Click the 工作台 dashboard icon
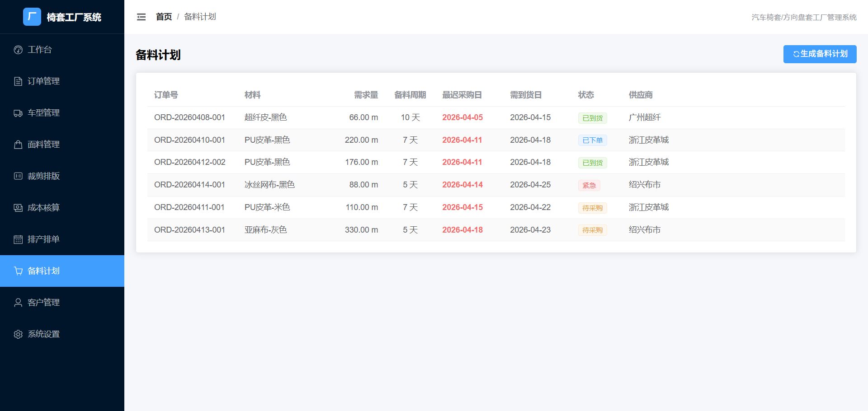This screenshot has height=411, width=868. (18, 50)
